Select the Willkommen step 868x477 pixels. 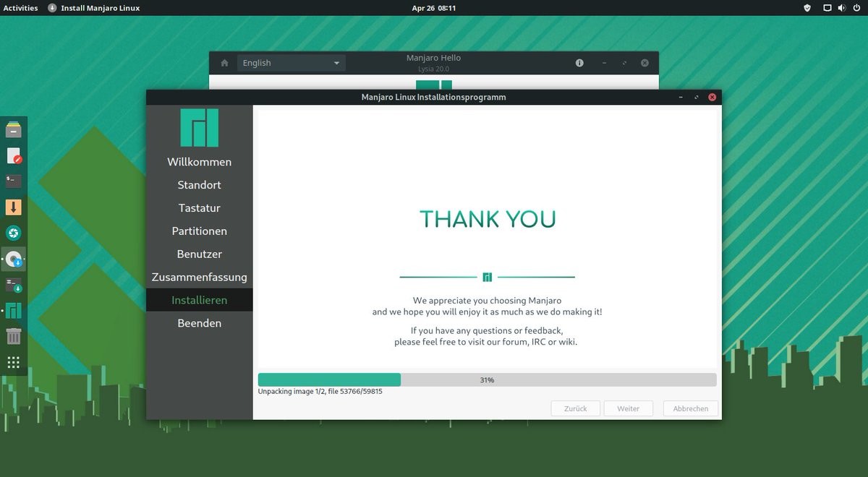tap(200, 162)
